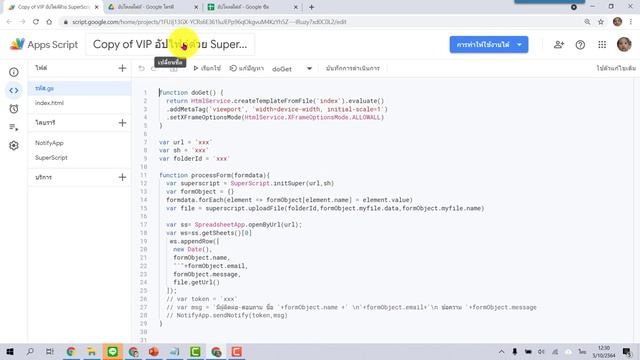
Task: Open the Google account avatar
Action: [x=624, y=44]
